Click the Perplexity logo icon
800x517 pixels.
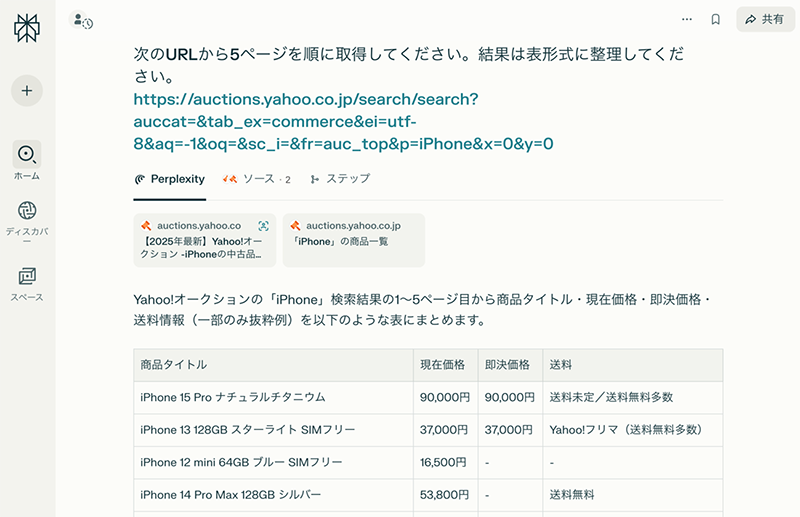[x=27, y=28]
